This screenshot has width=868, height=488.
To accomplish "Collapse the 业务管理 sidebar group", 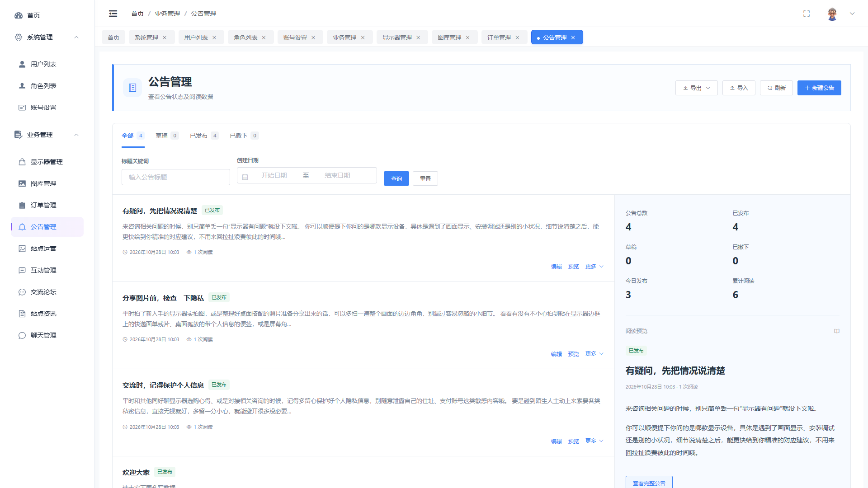I will (76, 135).
